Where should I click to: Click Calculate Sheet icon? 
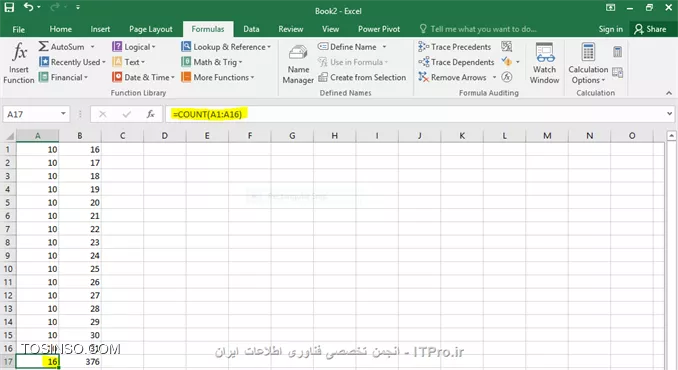[617, 72]
